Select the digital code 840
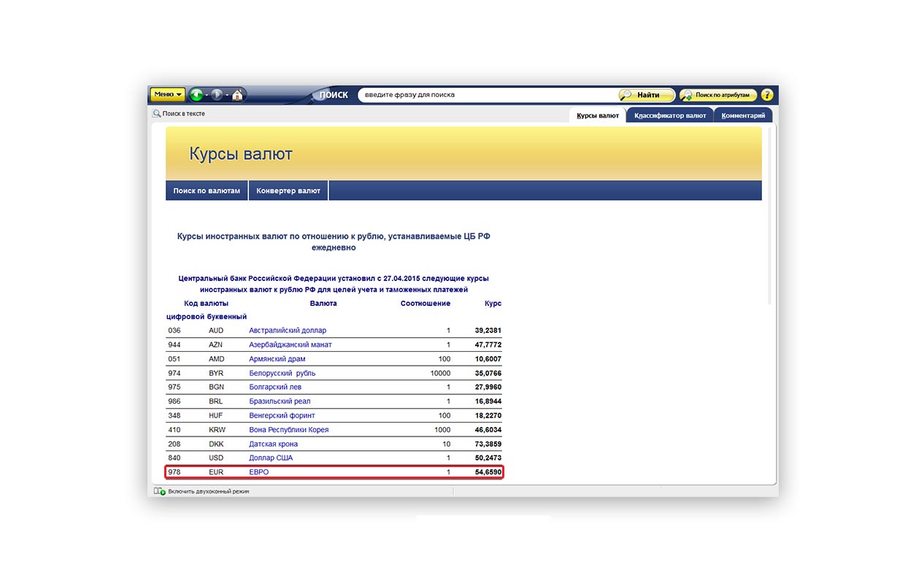 (174, 458)
